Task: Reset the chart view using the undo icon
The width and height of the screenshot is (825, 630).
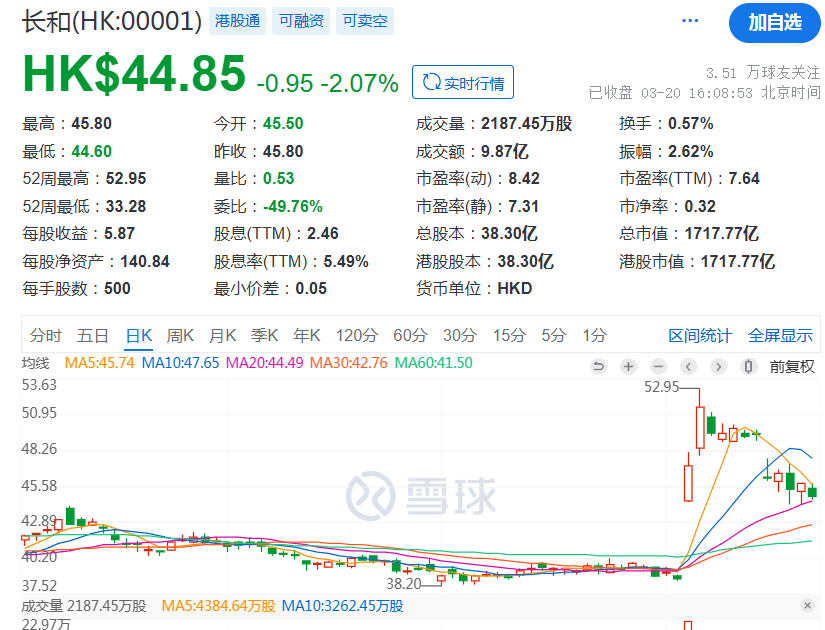Action: (598, 367)
